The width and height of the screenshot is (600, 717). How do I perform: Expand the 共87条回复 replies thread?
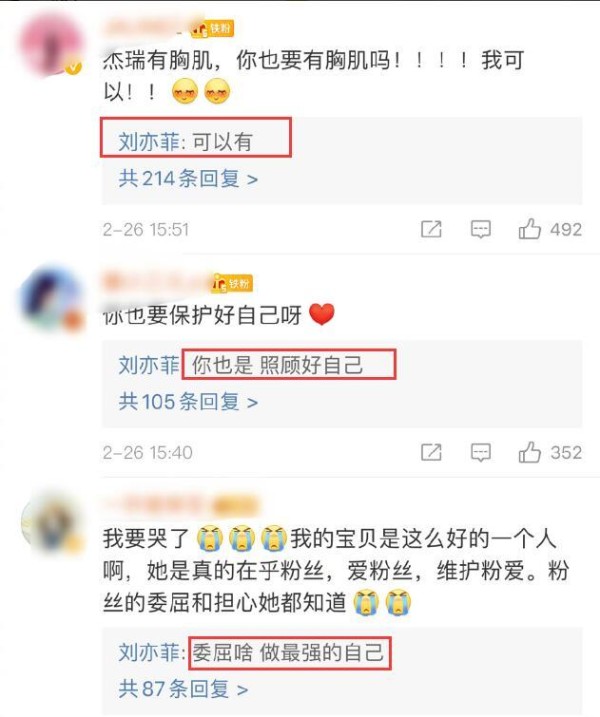click(183, 688)
